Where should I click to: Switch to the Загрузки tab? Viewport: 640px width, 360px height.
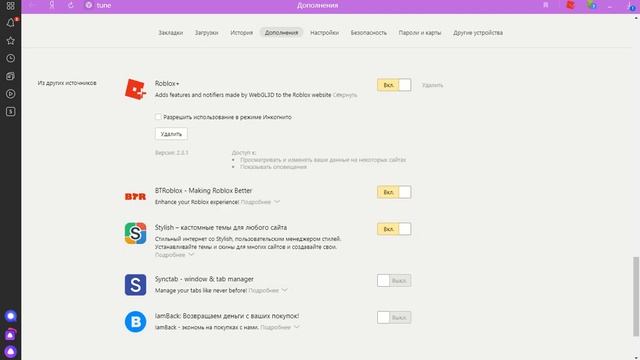coord(207,33)
